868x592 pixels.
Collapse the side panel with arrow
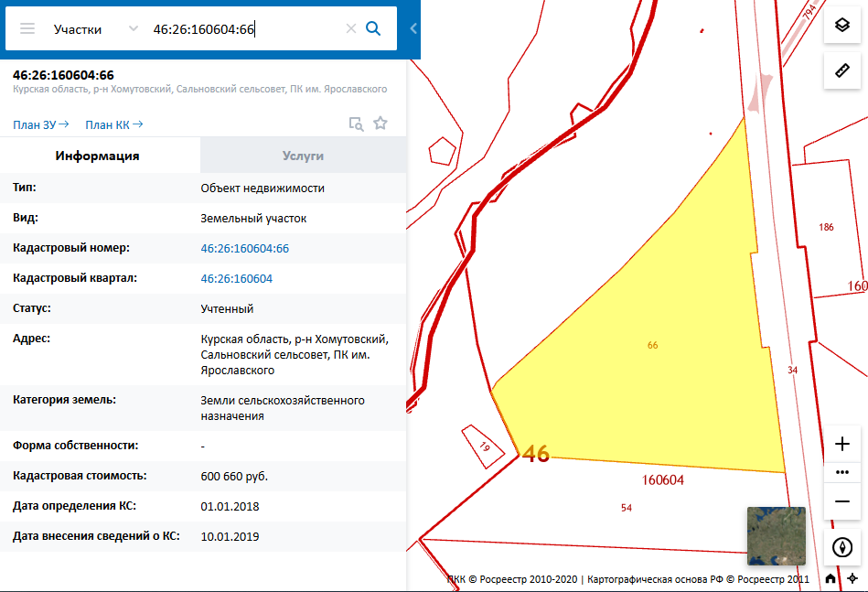click(x=413, y=28)
